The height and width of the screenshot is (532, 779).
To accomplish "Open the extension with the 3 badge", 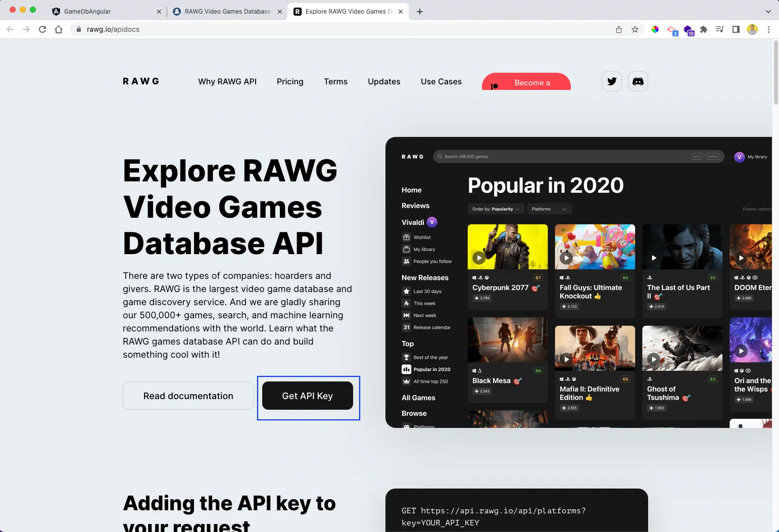I will [672, 30].
